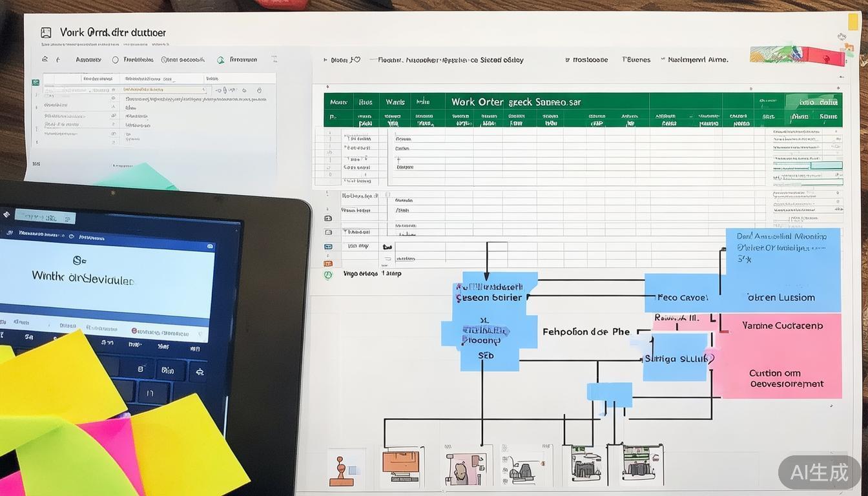Open the 'T'Euenes' menu item

click(636, 59)
